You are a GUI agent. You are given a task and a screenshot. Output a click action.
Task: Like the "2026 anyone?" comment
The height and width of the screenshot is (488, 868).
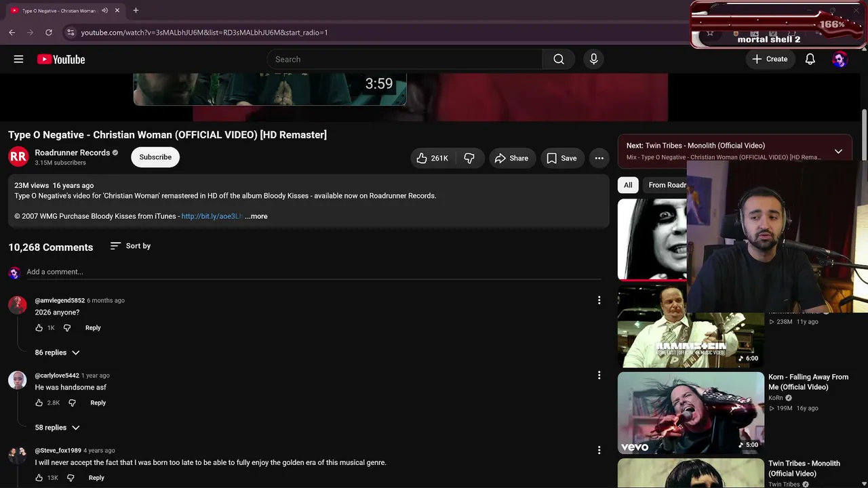tap(39, 328)
